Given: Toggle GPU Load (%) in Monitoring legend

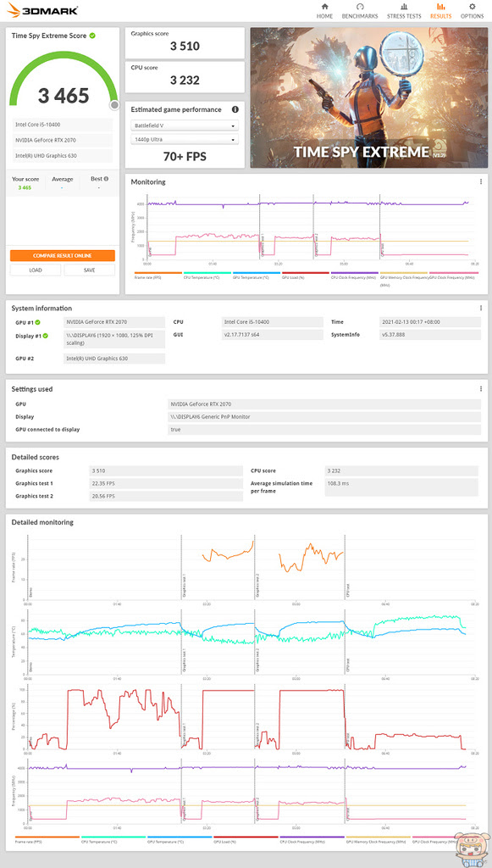Looking at the screenshot, I should coord(306,275).
